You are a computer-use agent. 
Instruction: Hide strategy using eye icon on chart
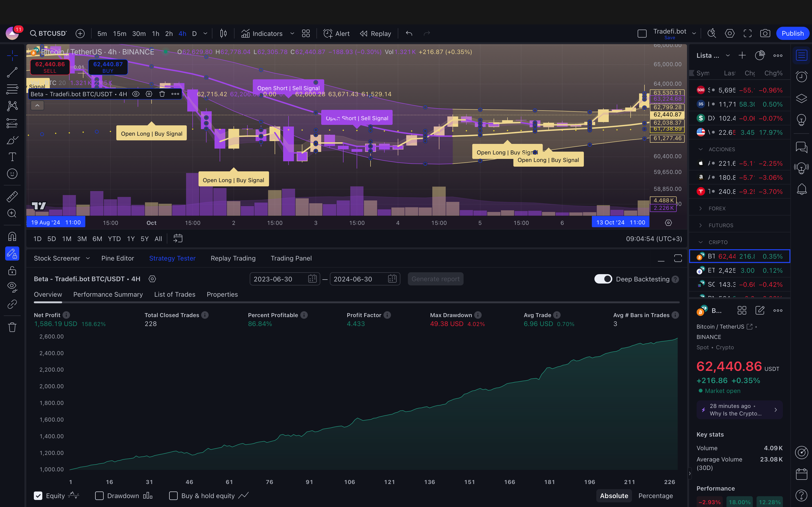point(136,94)
